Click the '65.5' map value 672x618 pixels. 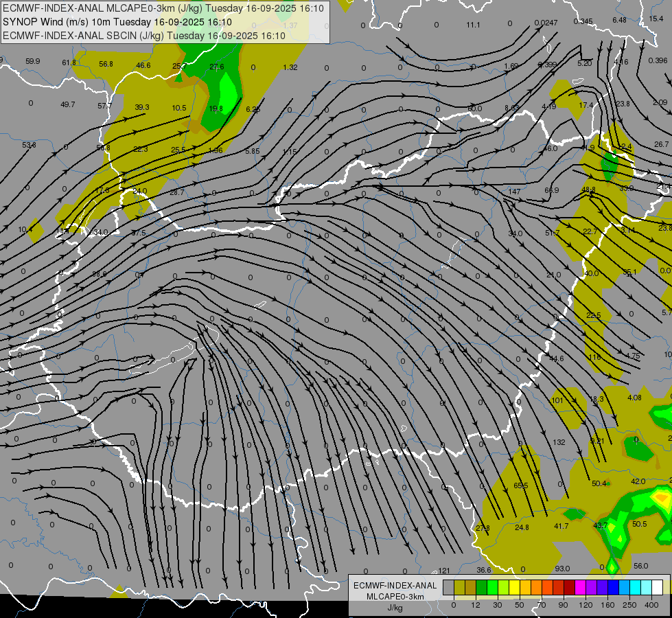521,485
